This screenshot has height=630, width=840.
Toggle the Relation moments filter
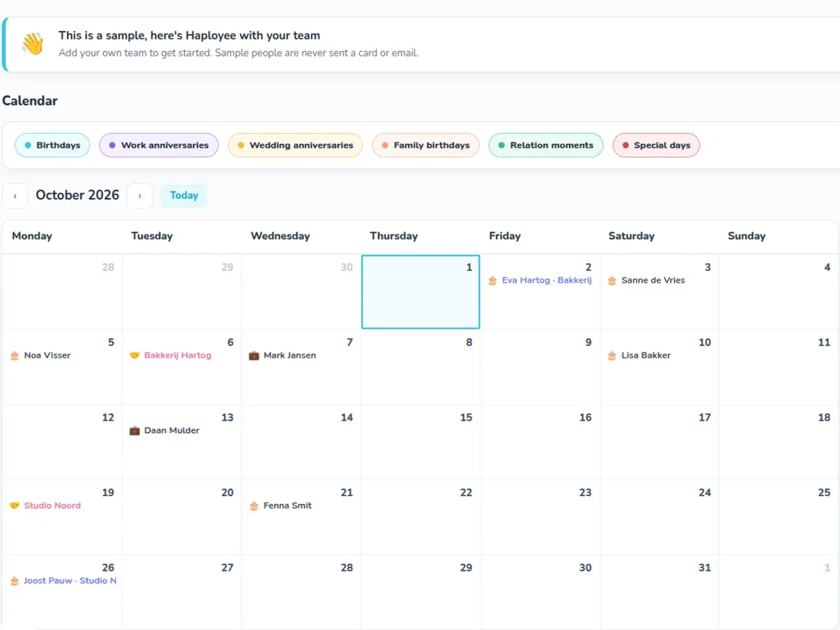coord(546,146)
